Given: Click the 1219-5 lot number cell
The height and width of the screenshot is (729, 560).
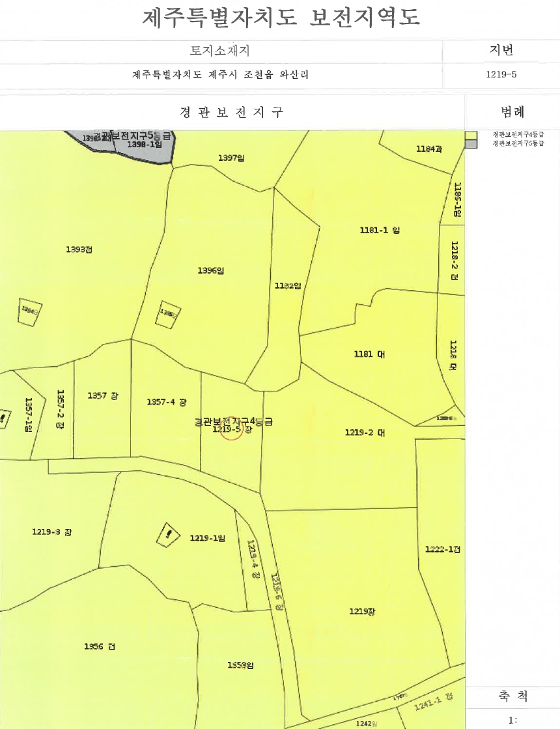Looking at the screenshot, I should click(501, 74).
